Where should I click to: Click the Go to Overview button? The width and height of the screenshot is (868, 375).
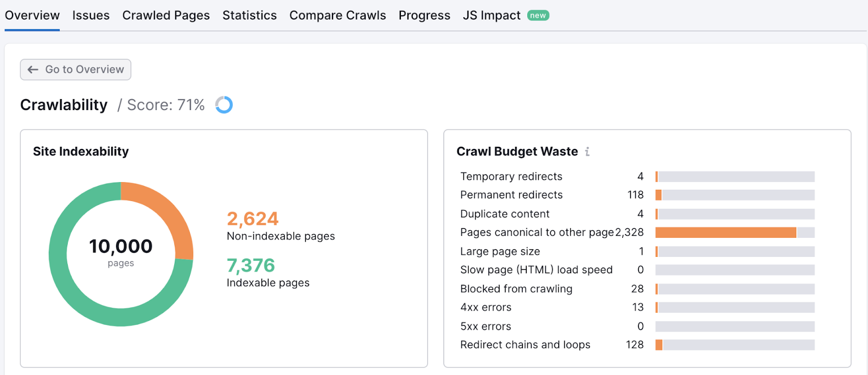(75, 69)
